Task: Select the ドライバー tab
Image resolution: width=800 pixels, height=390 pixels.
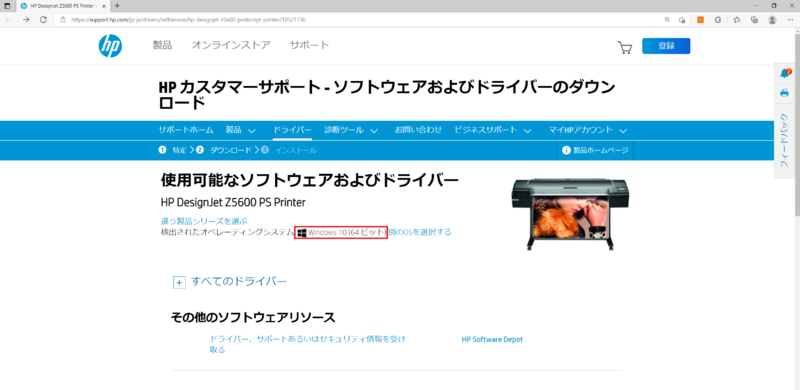Action: (292, 130)
